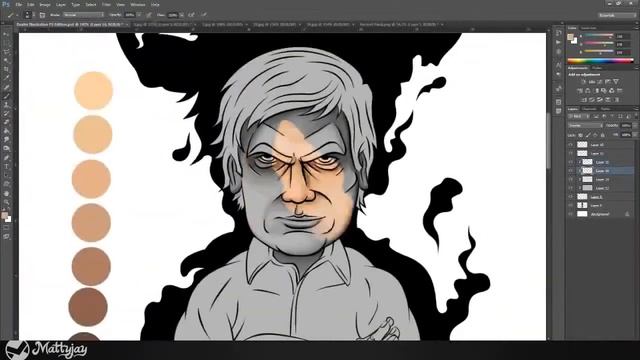Select the Zoom tool
The image size is (640, 360).
pyautogui.click(x=7, y=202)
